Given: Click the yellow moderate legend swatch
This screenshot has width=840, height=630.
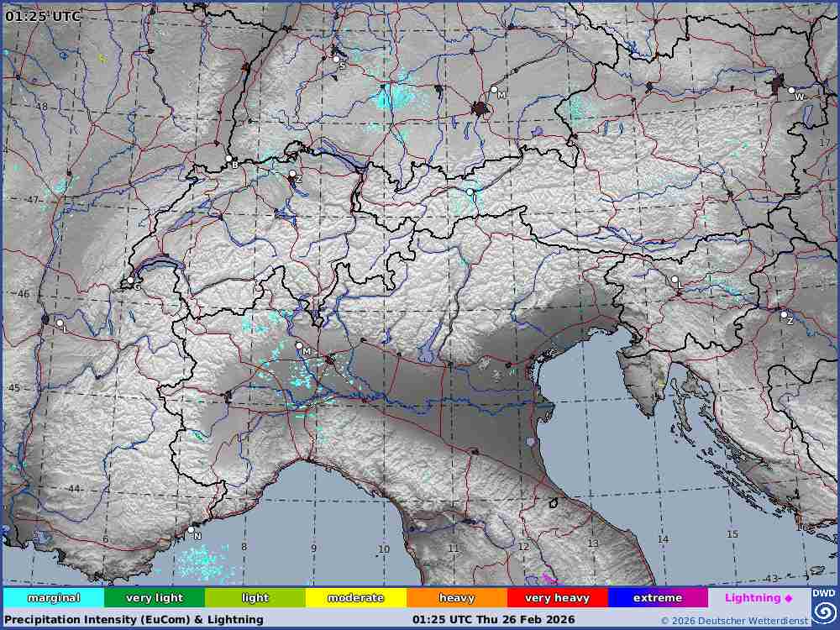Looking at the screenshot, I should point(355,598).
